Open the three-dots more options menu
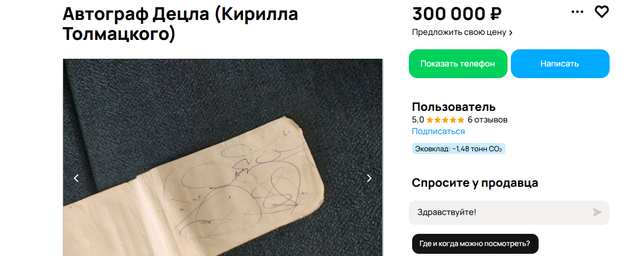The image size is (644, 256). point(577,12)
